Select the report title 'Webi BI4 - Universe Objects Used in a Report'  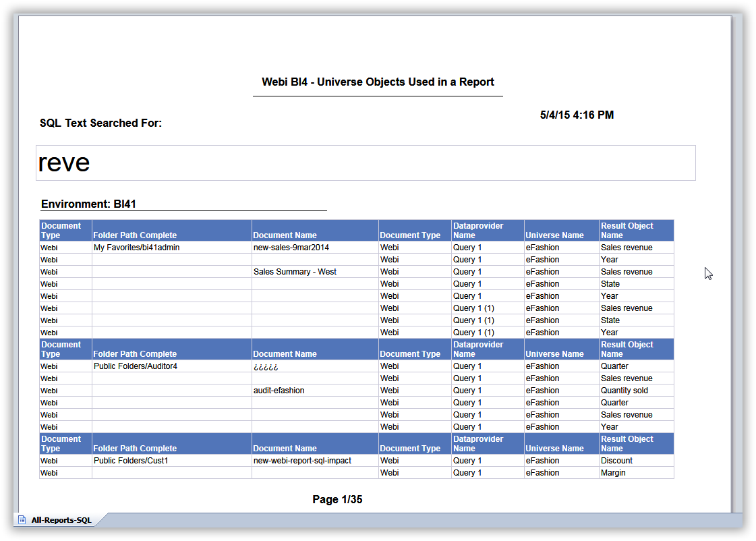click(x=378, y=82)
